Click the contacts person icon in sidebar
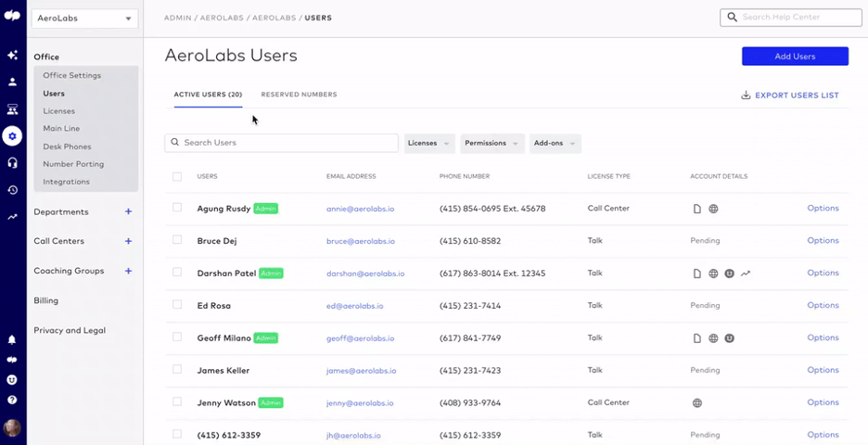 click(x=12, y=82)
